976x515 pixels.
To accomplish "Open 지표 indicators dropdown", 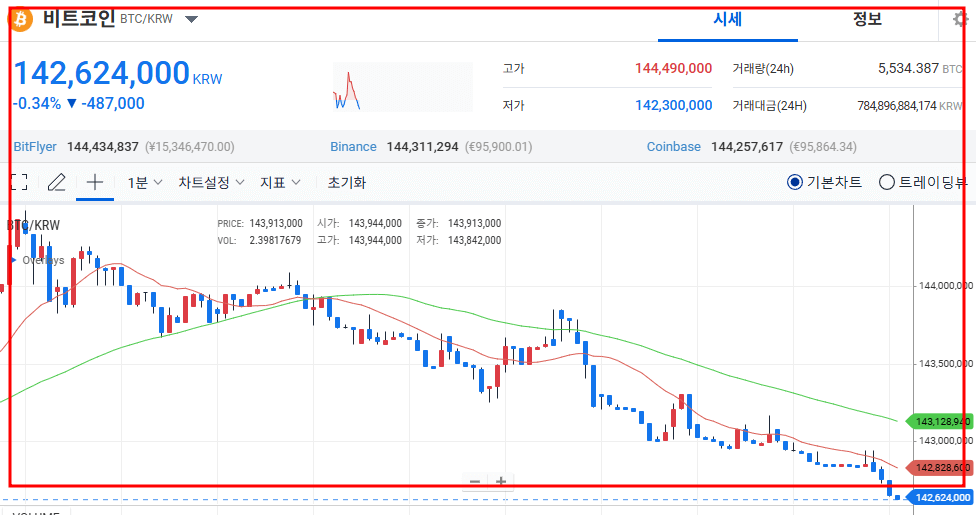I will 280,182.
